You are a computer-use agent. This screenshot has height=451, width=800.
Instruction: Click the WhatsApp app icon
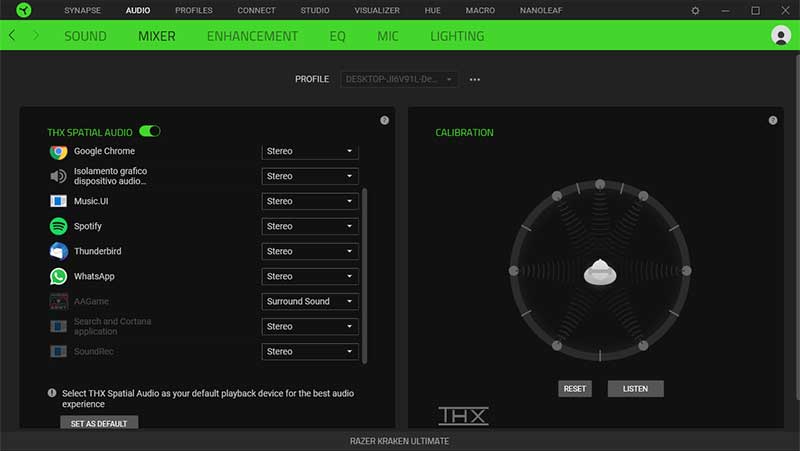[58, 276]
